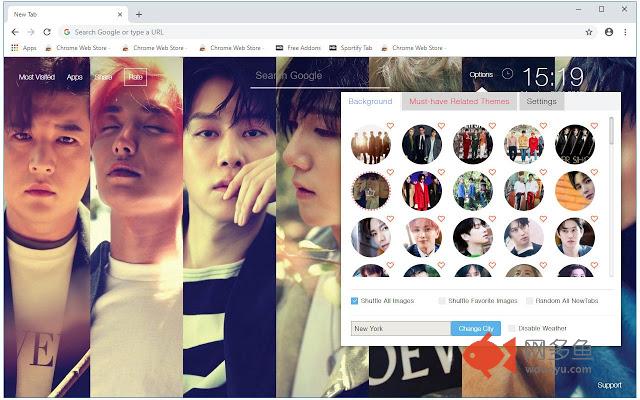Favorite the fourth thumbnail in second row
Viewport: 640px width, 400px height.
tap(543, 172)
